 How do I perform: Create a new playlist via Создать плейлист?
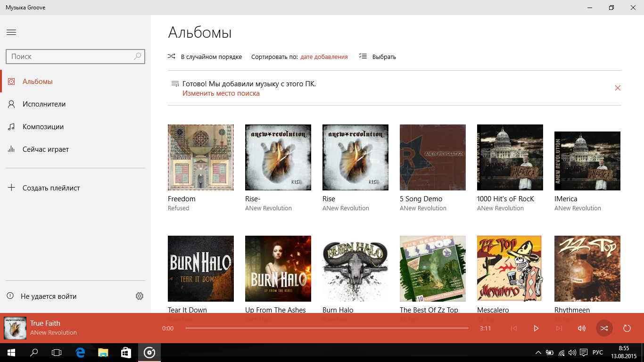point(75,188)
